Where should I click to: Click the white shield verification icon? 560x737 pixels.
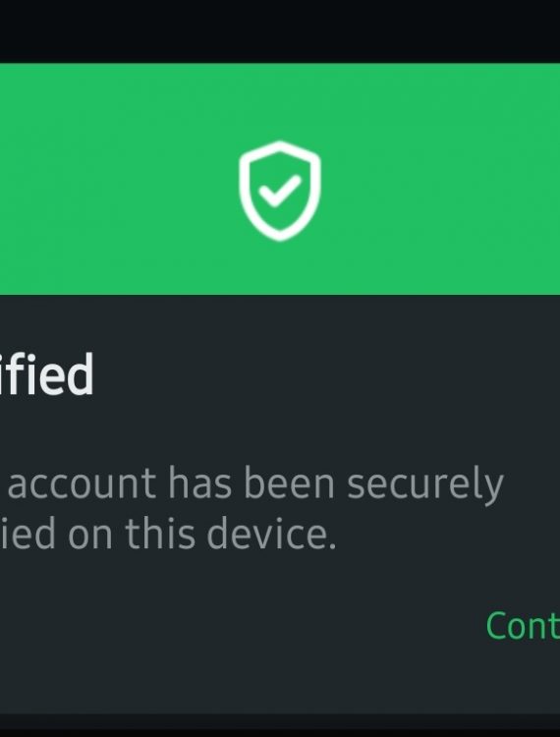(x=280, y=191)
